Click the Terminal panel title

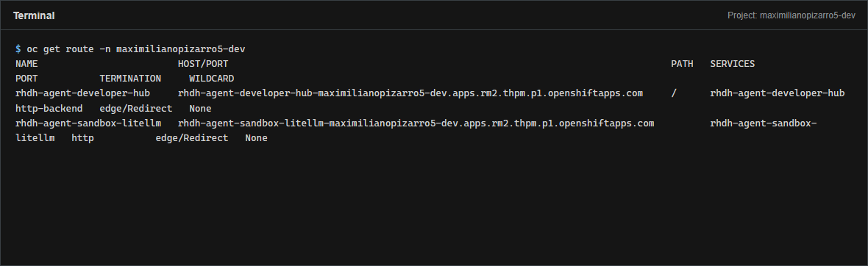[x=34, y=15]
